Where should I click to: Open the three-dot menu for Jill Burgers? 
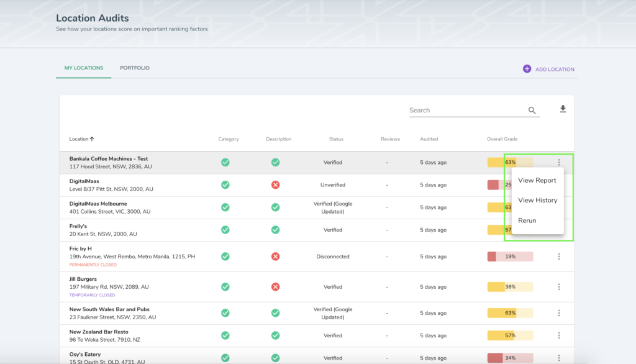pos(559,287)
